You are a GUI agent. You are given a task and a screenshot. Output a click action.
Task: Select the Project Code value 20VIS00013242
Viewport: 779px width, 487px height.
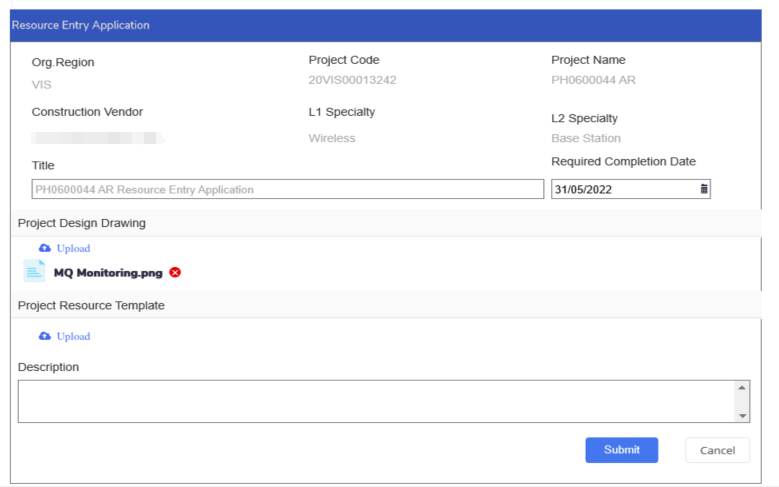tap(352, 80)
